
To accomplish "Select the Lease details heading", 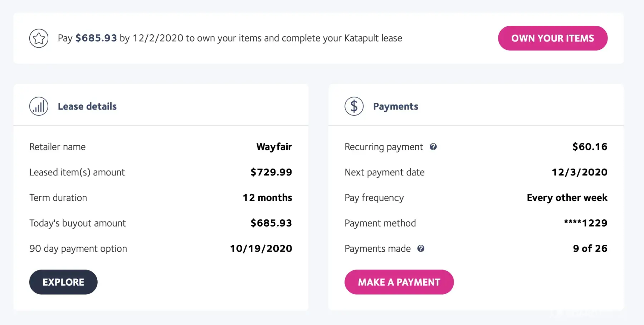I will click(87, 106).
